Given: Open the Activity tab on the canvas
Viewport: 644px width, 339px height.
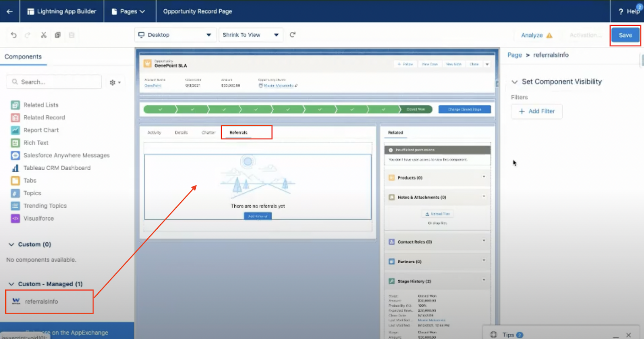Looking at the screenshot, I should [154, 132].
